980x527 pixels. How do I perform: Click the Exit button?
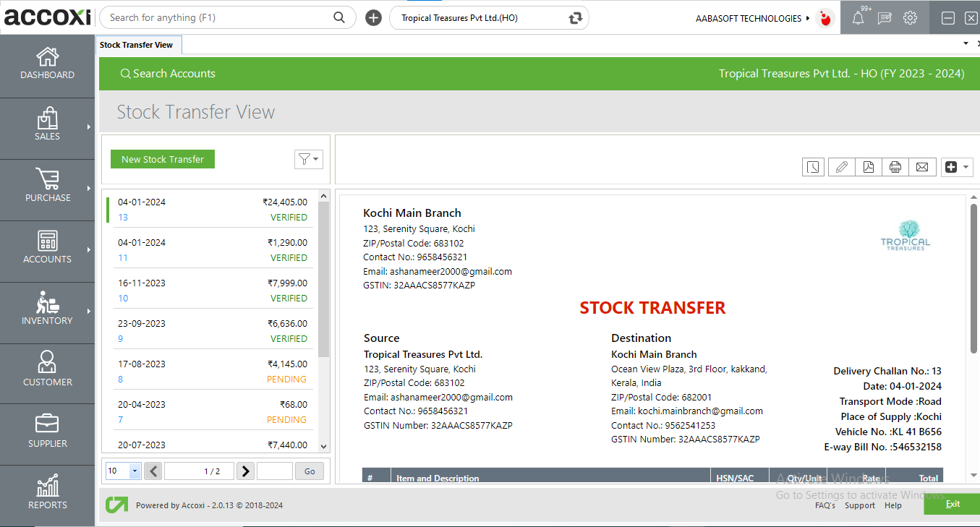[x=952, y=504]
